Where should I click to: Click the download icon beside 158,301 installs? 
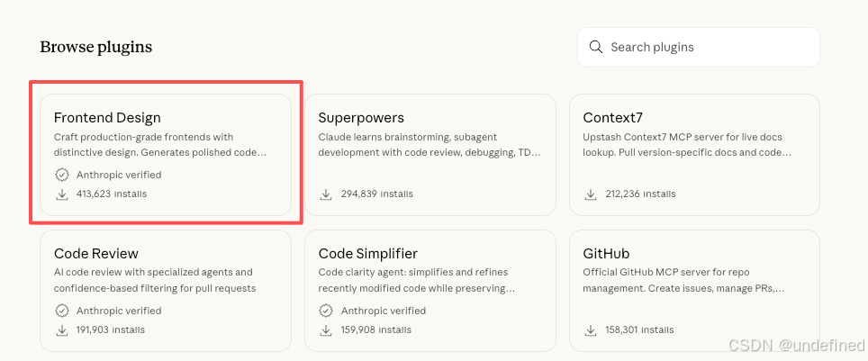coord(591,330)
